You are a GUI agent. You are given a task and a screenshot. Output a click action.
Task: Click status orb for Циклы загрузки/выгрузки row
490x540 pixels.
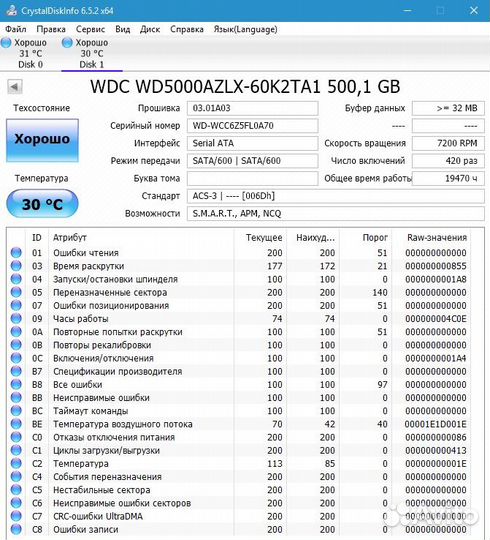16,450
